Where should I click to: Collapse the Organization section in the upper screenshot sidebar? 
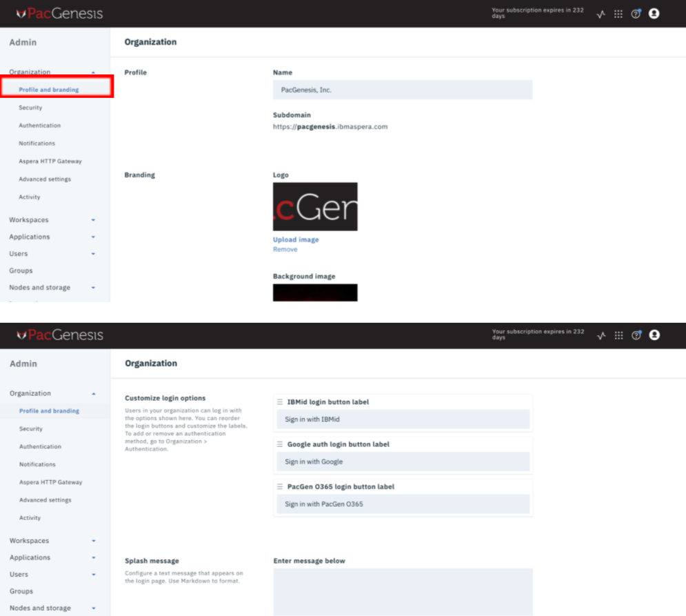coord(93,72)
